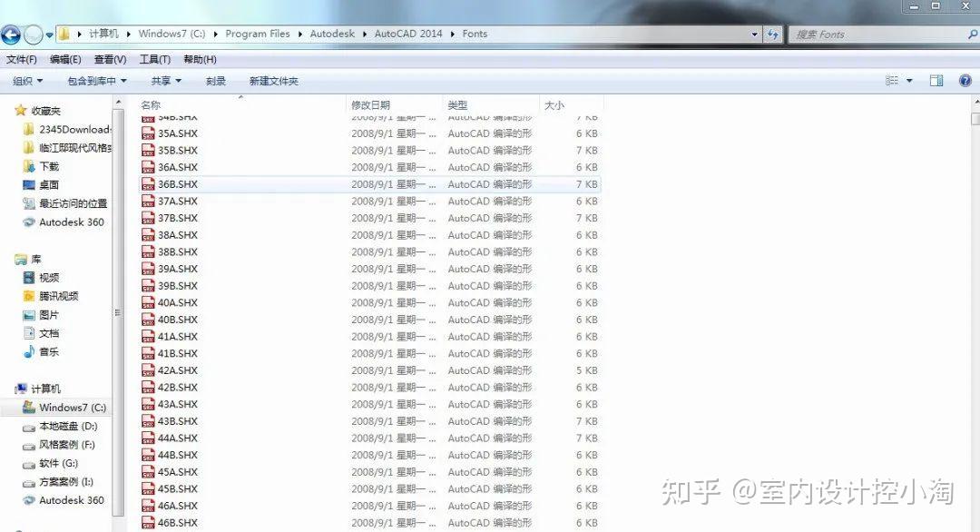Toggle the preview pane icon
This screenshot has width=980, height=532.
[936, 81]
